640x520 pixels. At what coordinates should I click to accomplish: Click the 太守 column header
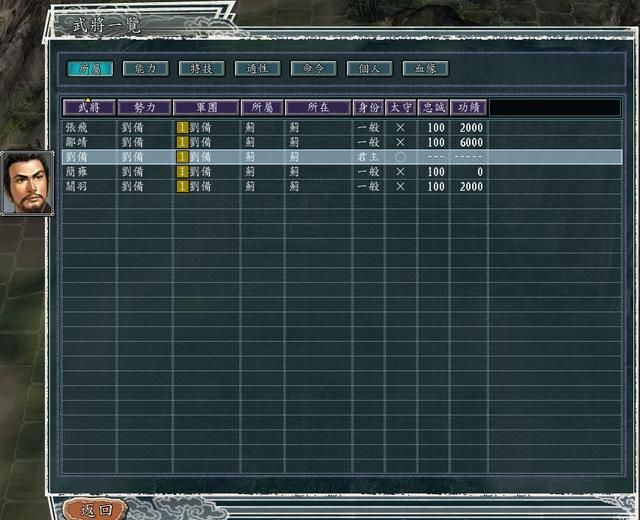click(400, 107)
